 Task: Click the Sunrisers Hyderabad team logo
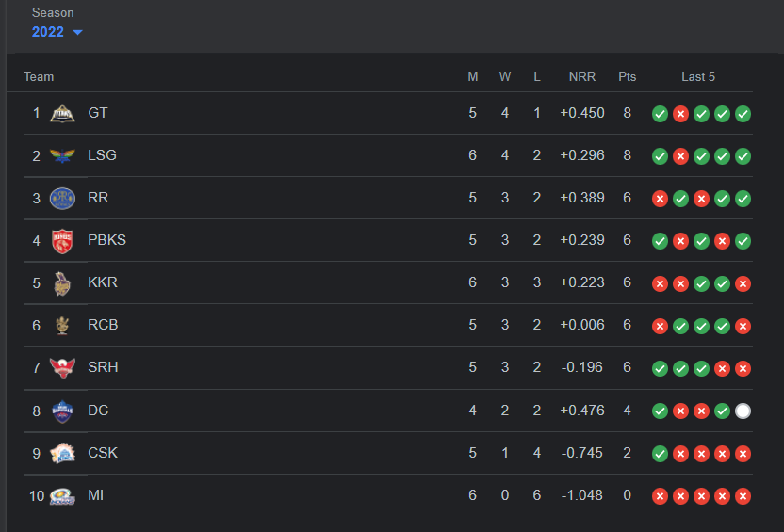pos(61,367)
